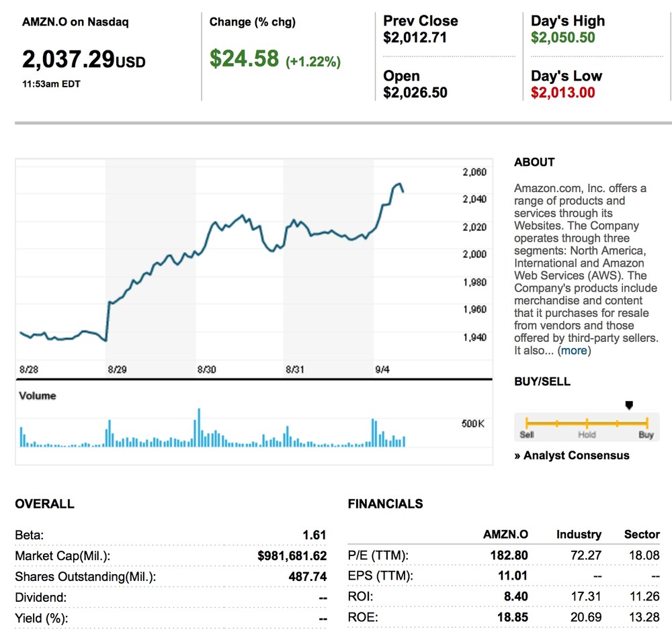
Task: Click the $24.58 change value
Action: (244, 58)
